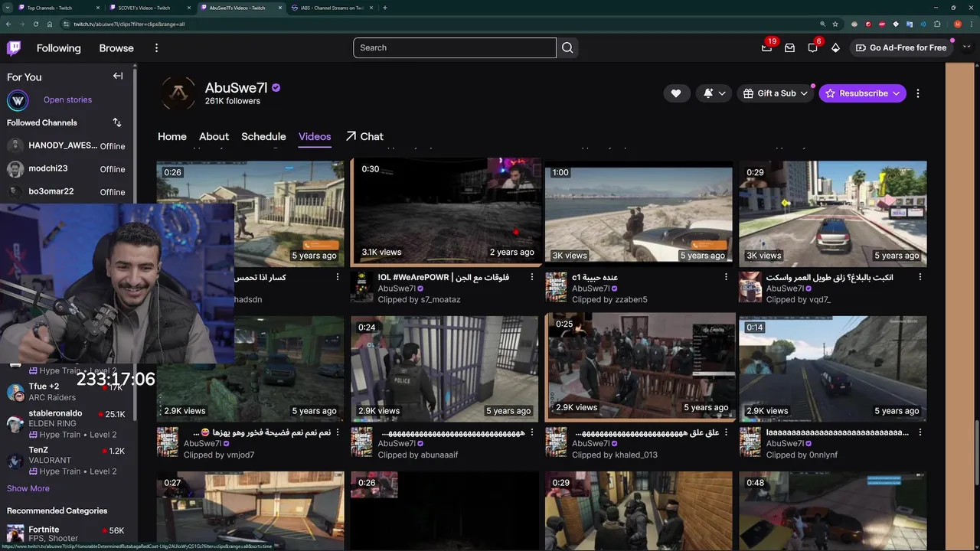Open the user avatar menu
This screenshot has width=980, height=551.
pyautogui.click(x=966, y=47)
